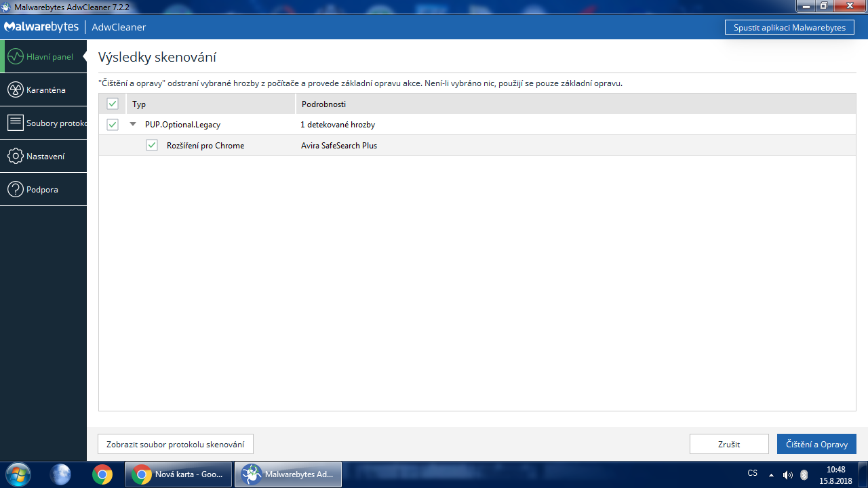Viewport: 868px width, 488px height.
Task: Uncheck the PUP.Optional.Legacy checkbox
Action: tap(113, 125)
